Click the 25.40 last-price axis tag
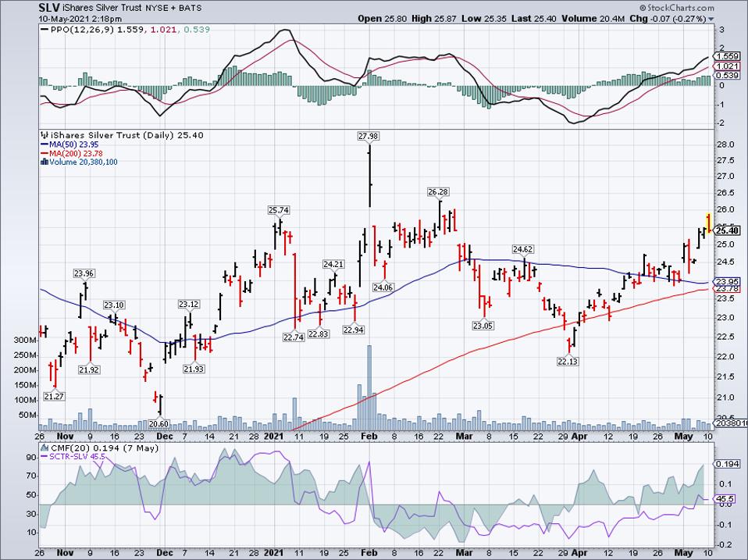The image size is (748, 560). [x=728, y=231]
